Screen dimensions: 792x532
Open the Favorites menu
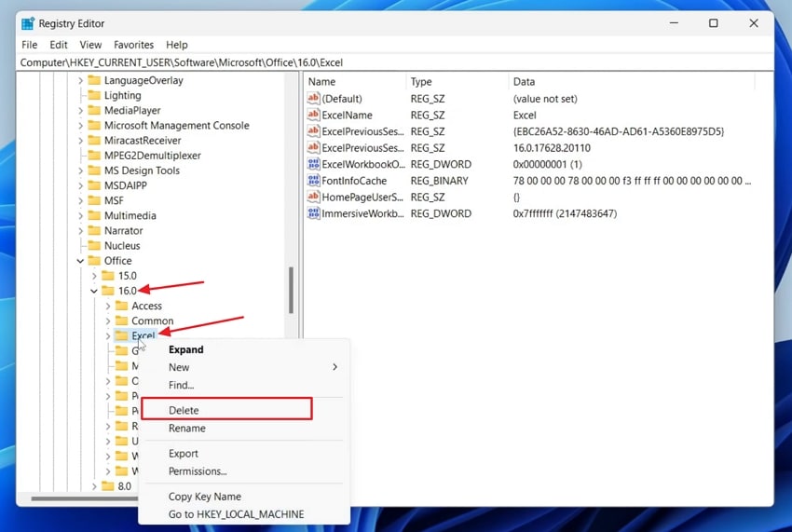point(134,45)
